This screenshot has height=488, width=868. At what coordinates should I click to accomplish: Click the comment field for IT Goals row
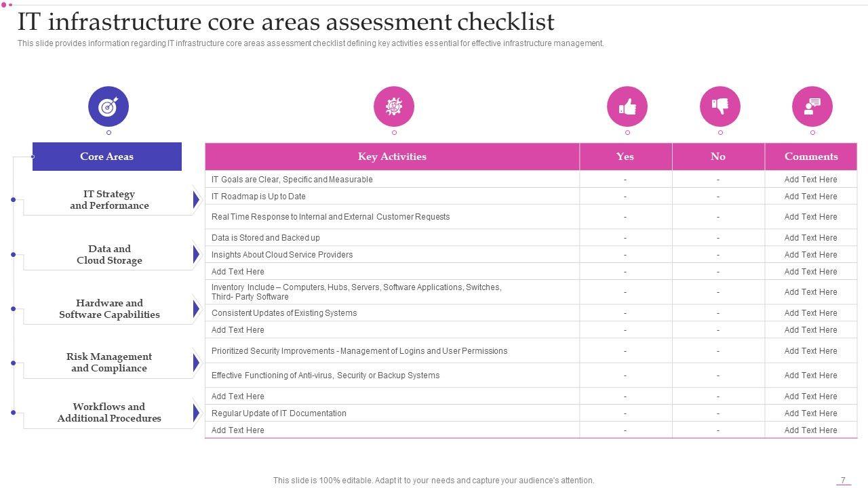click(x=810, y=180)
